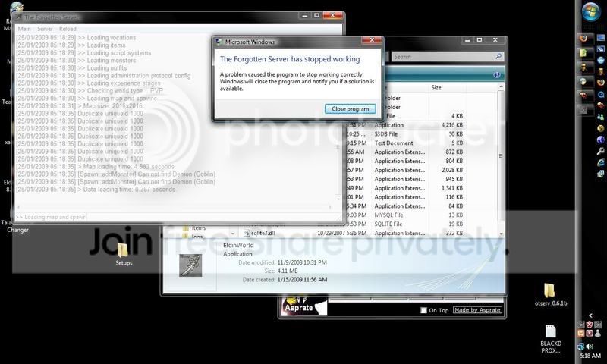This screenshot has width=607, height=364.
Task: Click the ElfinWorld application thumbnail
Action: (x=190, y=265)
